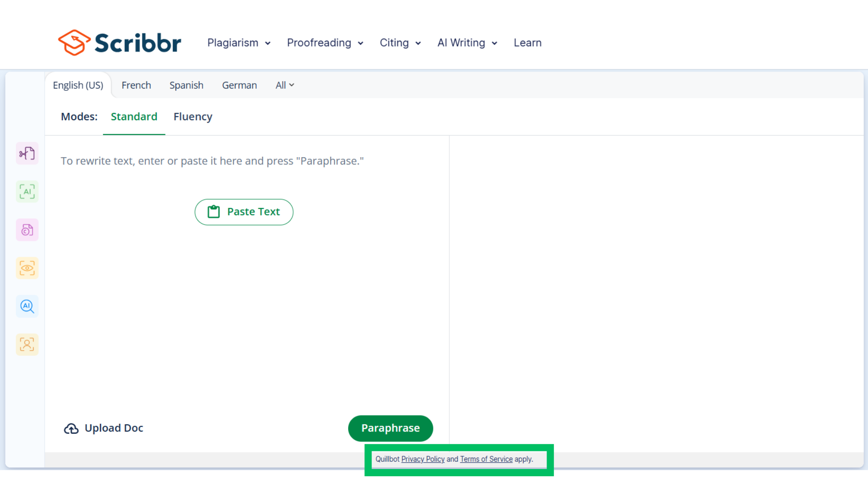Open the Terms of Service link
This screenshot has width=868, height=488.
[486, 459]
